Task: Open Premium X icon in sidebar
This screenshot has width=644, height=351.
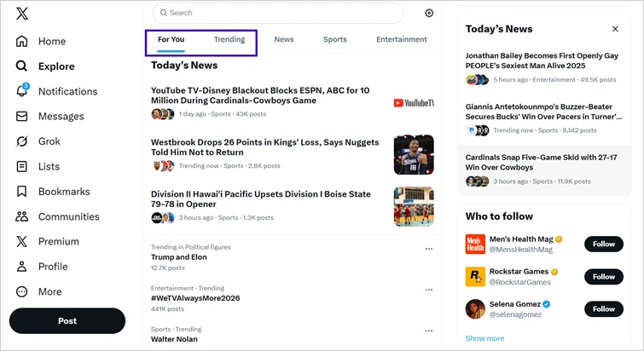Action: (x=22, y=241)
